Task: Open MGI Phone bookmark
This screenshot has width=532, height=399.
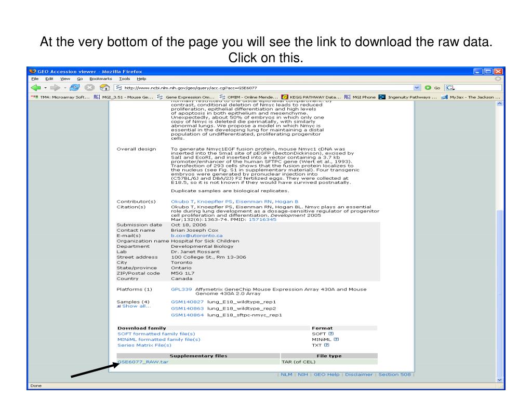Action: coord(360,97)
